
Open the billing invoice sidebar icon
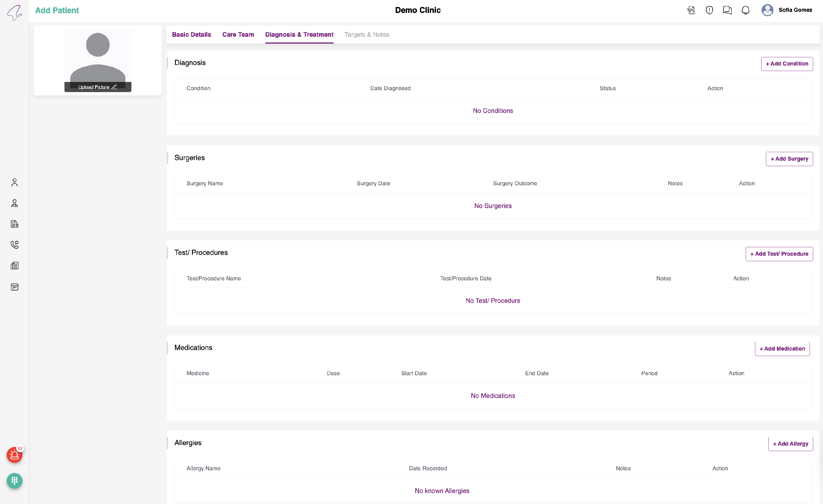tap(14, 224)
